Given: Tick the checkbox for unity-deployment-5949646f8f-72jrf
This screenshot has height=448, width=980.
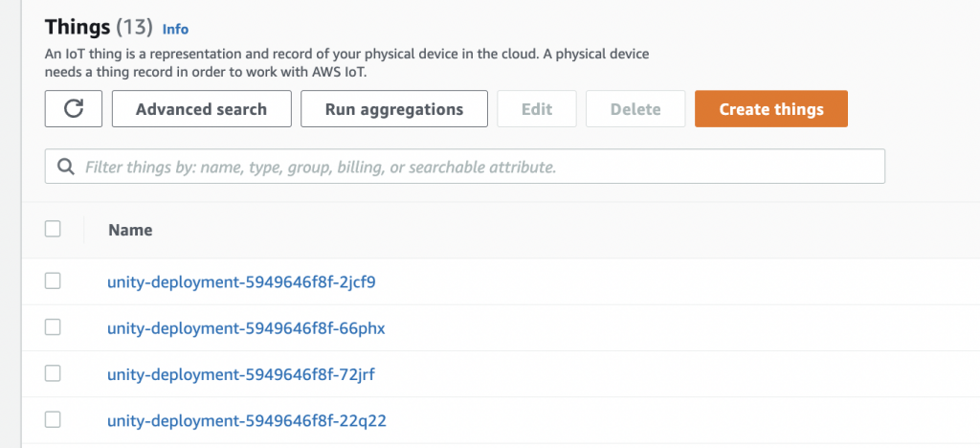Looking at the screenshot, I should pyautogui.click(x=53, y=373).
